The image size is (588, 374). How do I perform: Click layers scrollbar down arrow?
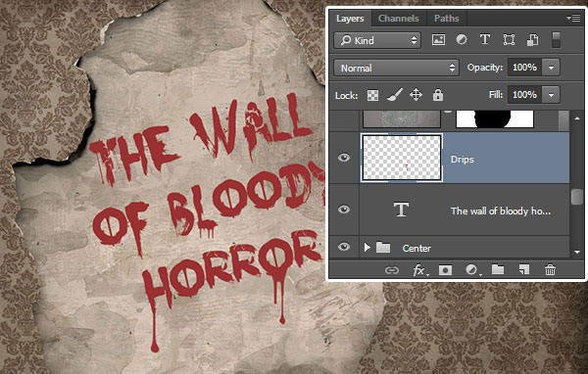pos(577,252)
